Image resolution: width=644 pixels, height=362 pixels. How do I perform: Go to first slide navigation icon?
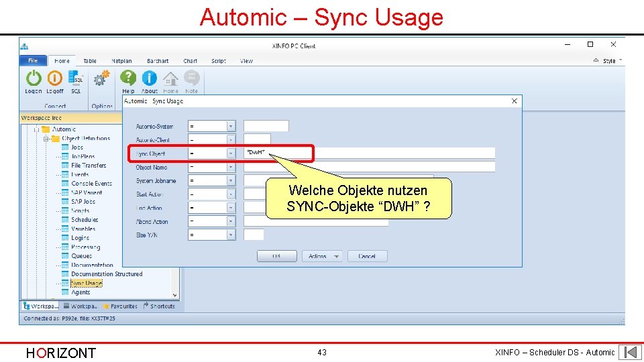(x=631, y=352)
